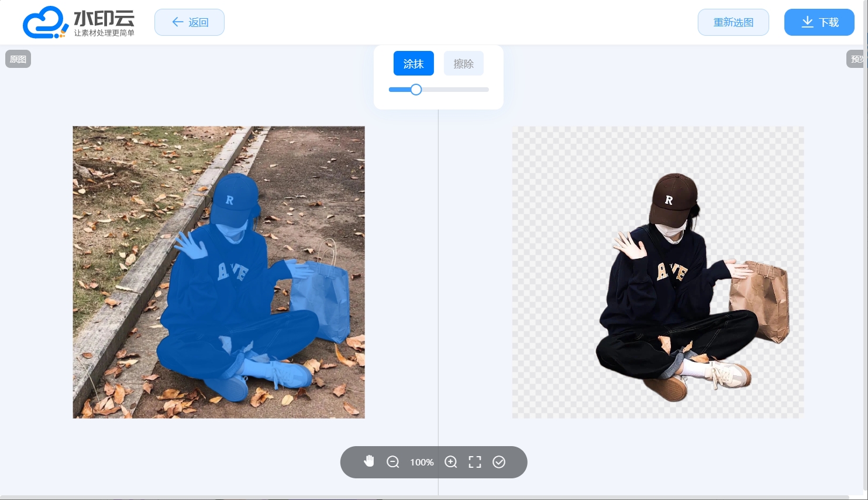
Task: Click the circled checkmark confirm icon
Action: click(x=499, y=462)
